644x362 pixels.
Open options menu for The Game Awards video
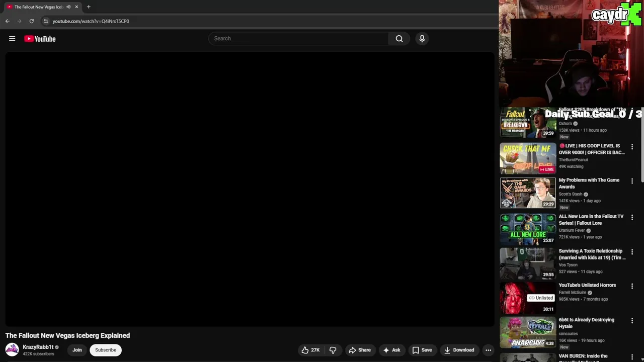(x=632, y=181)
